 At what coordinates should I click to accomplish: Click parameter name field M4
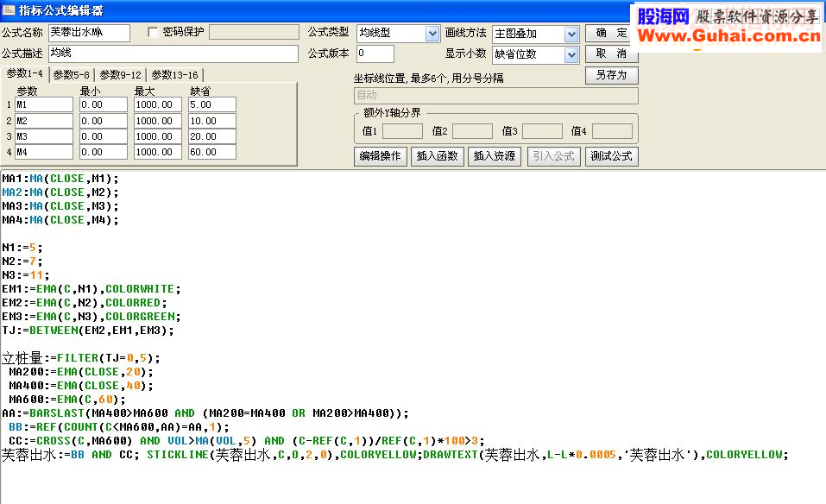(44, 152)
